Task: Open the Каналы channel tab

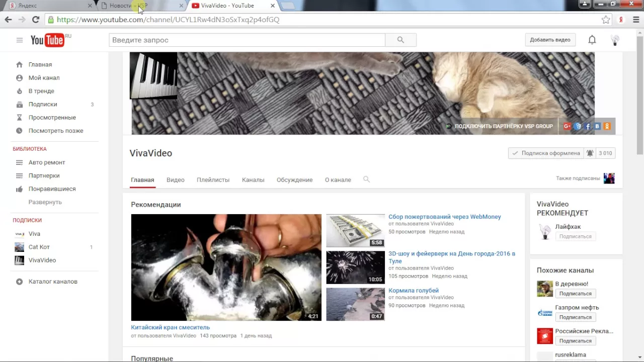Action: point(253,180)
